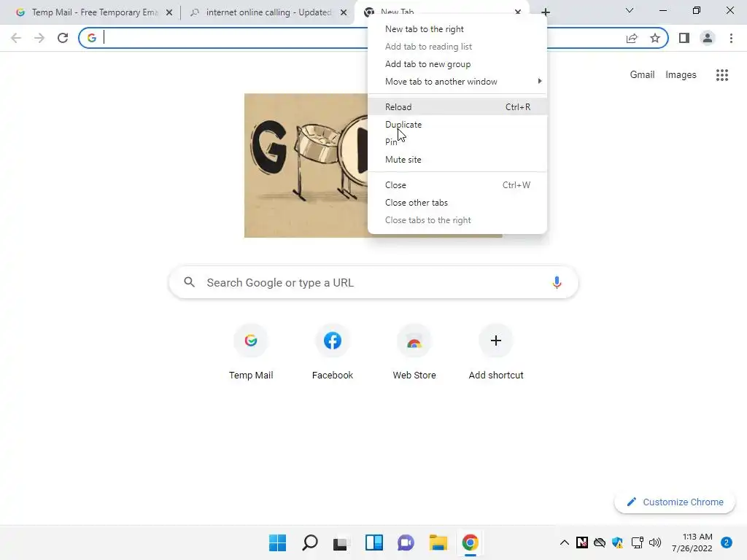Screen dimensions: 747x560
Task: Click the Customize Chrome button
Action: click(675, 502)
